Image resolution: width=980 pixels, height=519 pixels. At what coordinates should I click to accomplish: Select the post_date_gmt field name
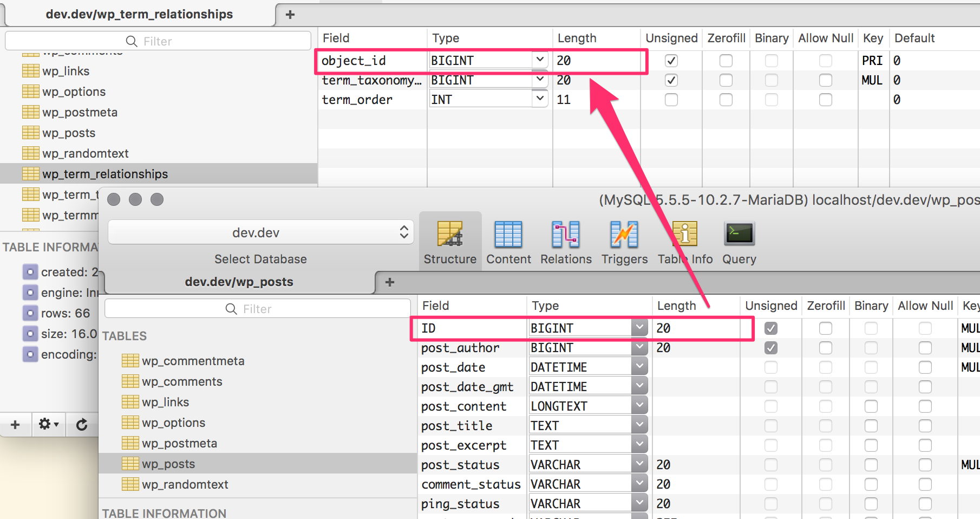point(467,387)
